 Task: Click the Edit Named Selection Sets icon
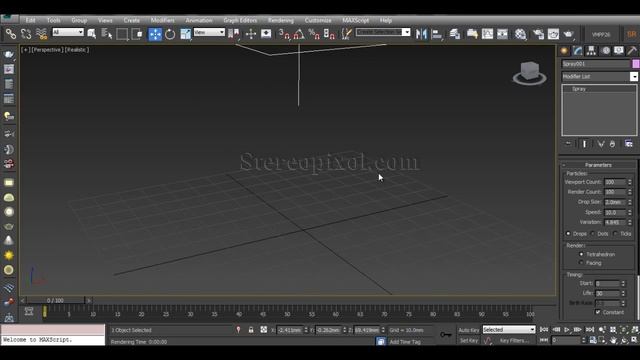click(x=346, y=34)
